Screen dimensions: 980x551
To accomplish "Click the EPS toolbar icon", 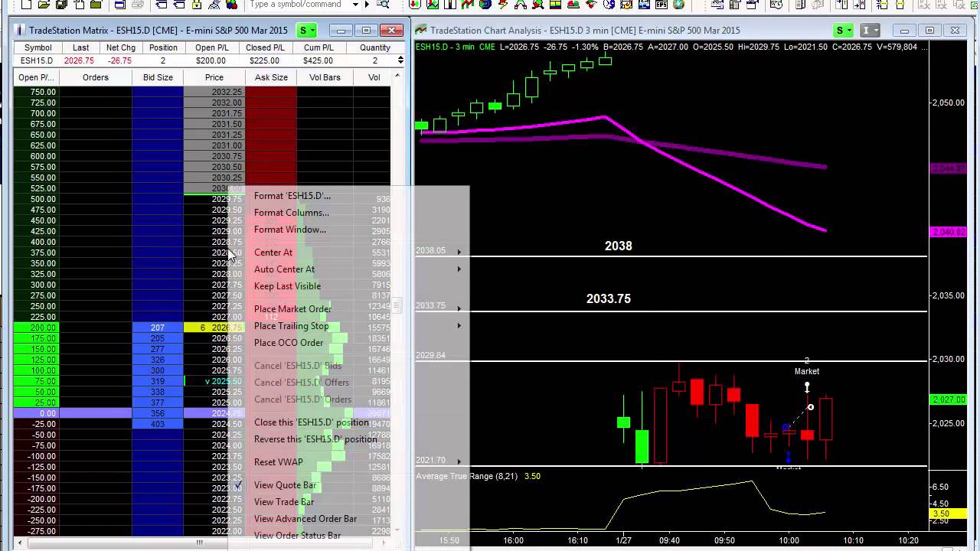I will click(x=661, y=5).
